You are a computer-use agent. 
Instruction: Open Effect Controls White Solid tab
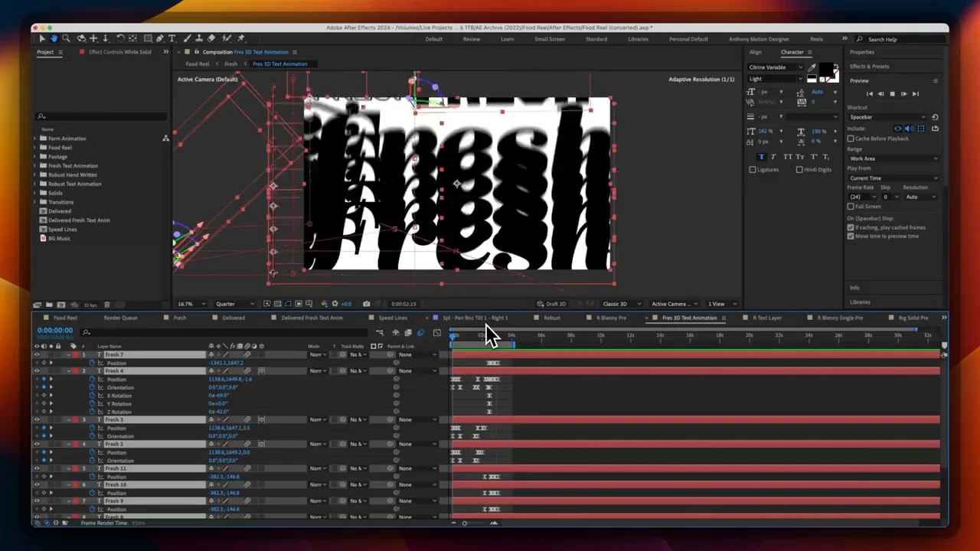119,52
